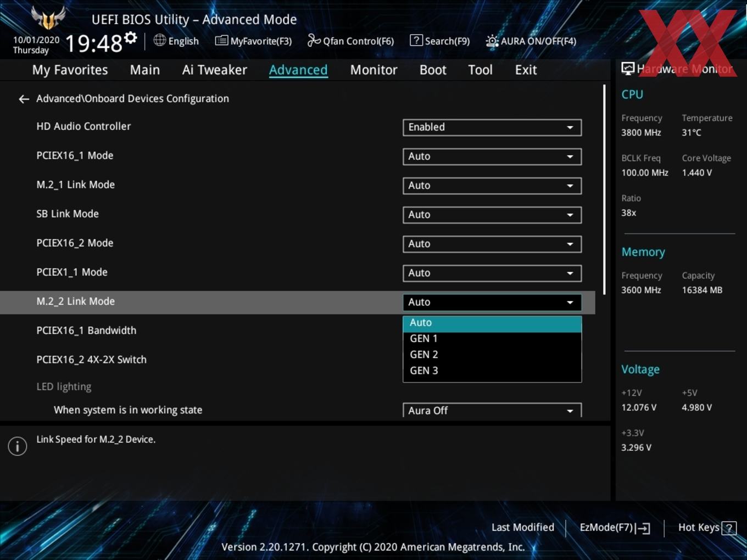Click the Memory section heading
The image size is (747, 560).
pyautogui.click(x=643, y=252)
